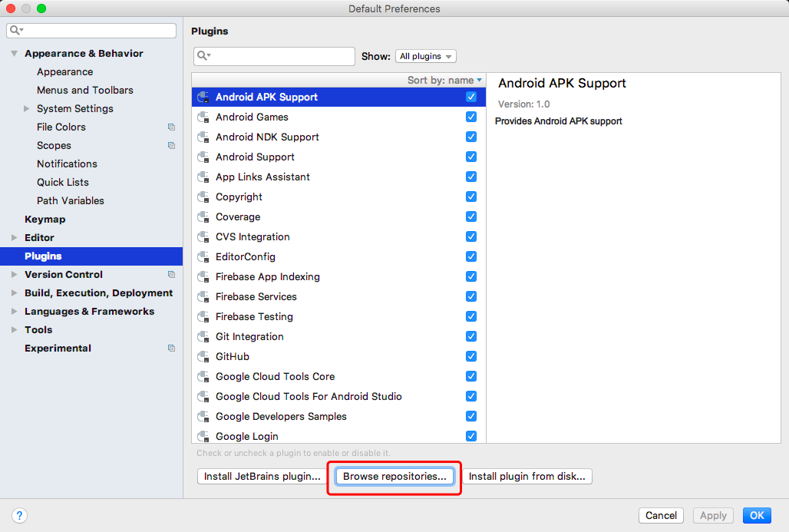Open the Sort by name dropdown

(444, 80)
